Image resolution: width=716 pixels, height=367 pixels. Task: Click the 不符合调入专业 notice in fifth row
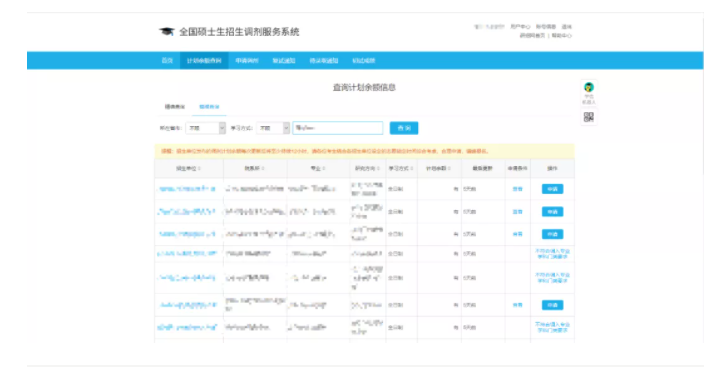[552, 278]
